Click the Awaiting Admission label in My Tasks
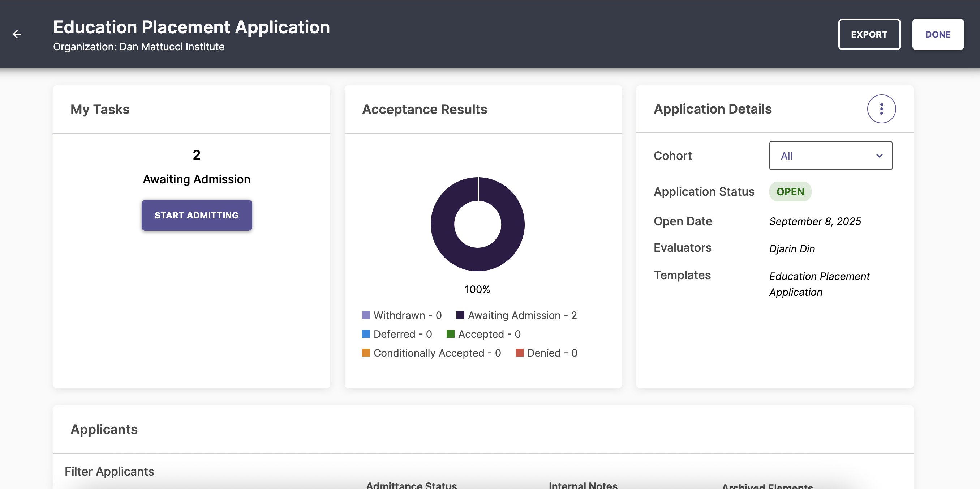 pos(196,179)
